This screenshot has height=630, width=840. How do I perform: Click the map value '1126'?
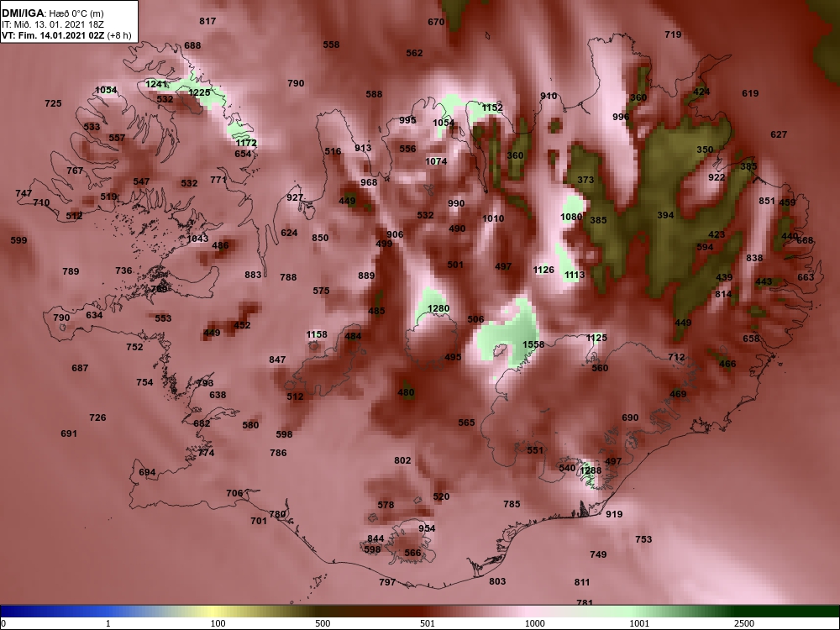coord(543,270)
